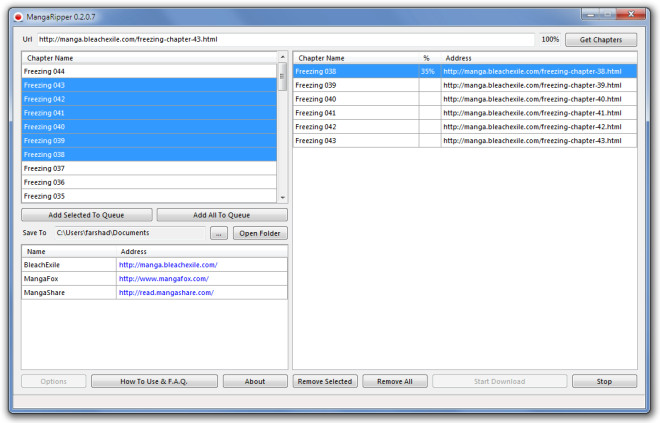Select queued Freezing 039 row
Image resolution: width=660 pixels, height=423 pixels.
click(x=465, y=85)
